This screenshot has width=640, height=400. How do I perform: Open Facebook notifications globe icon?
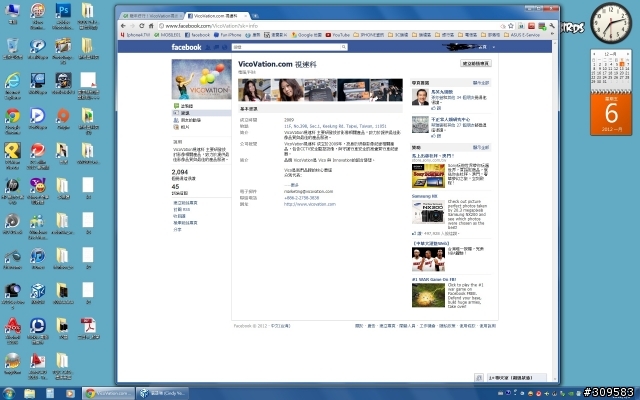pos(224,47)
